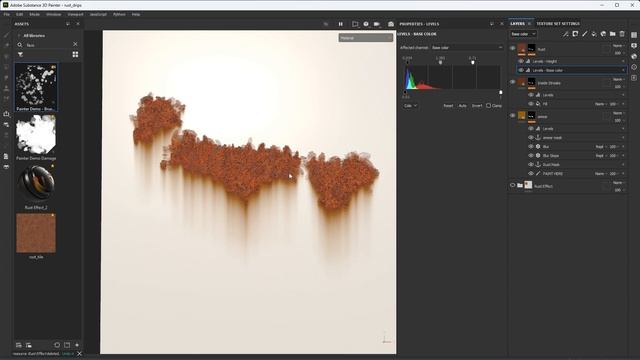The width and height of the screenshot is (640, 360).
Task: Select the Eraser tool in left toolbar
Action: [x=6, y=45]
